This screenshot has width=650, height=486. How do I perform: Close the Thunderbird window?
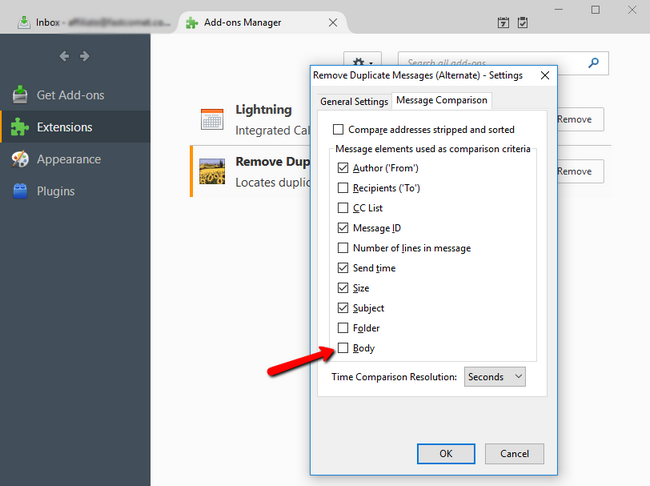point(632,10)
